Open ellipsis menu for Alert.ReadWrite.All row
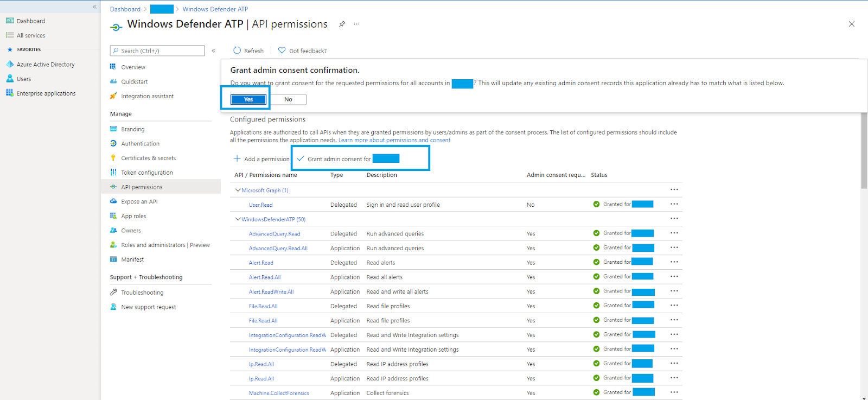 674,291
